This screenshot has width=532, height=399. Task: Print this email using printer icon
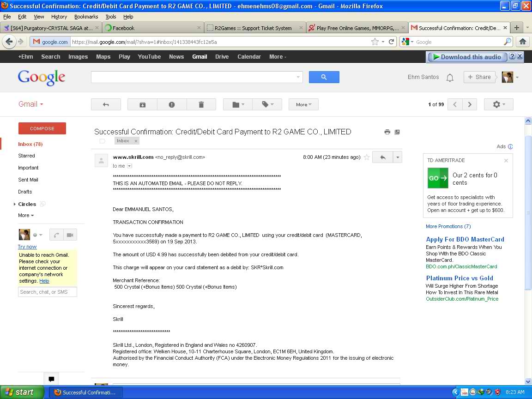pyautogui.click(x=387, y=132)
